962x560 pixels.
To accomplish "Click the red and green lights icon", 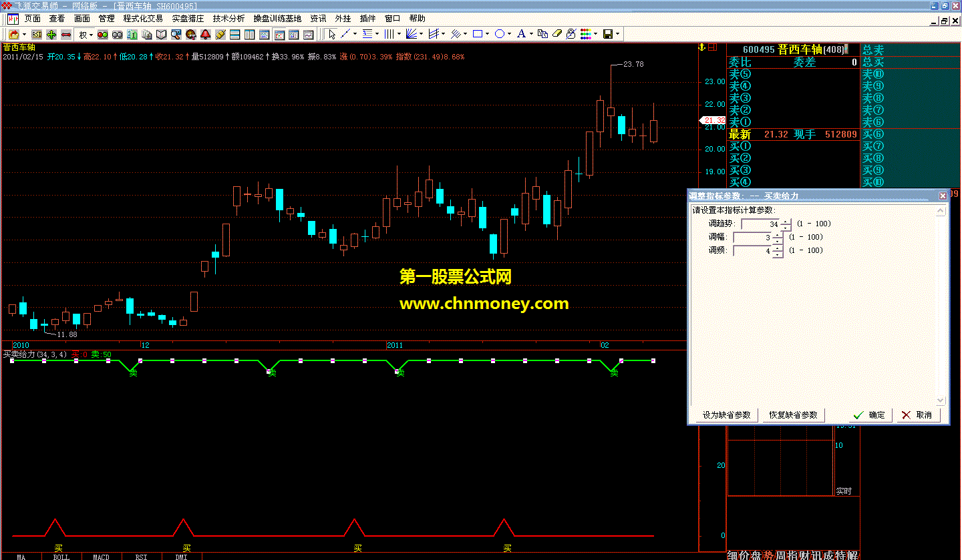I will [102, 34].
